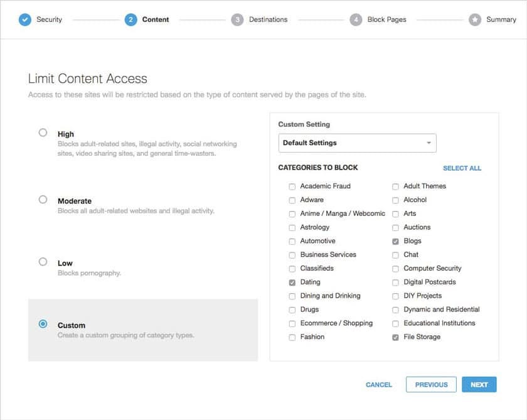The width and height of the screenshot is (527, 420).
Task: Select the Low blocking level
Action: (x=43, y=262)
